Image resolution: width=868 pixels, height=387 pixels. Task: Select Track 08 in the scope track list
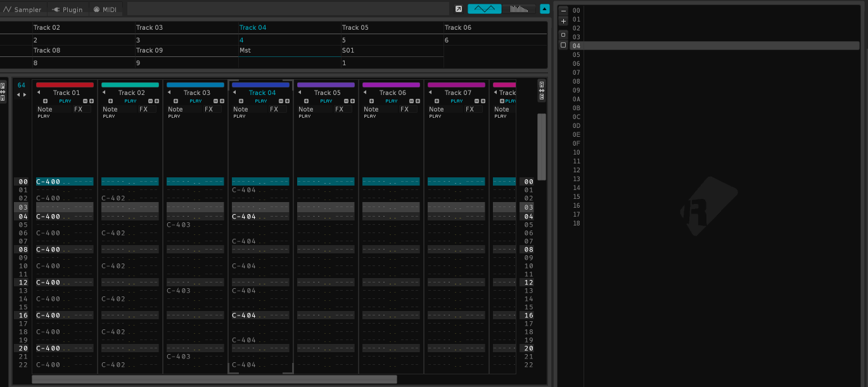[47, 50]
